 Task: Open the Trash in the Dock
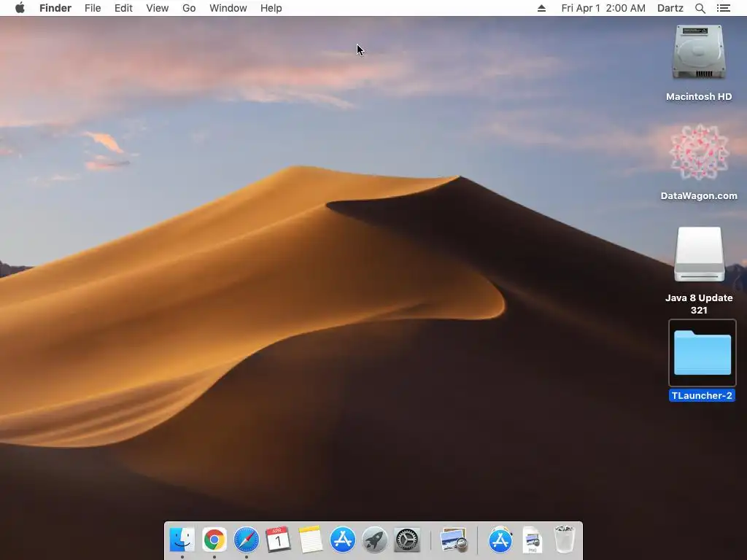click(565, 540)
